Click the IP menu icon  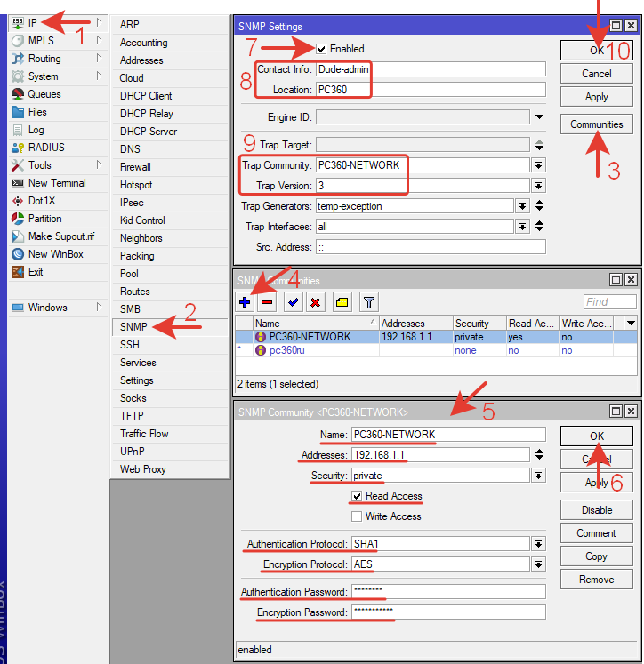[x=18, y=23]
